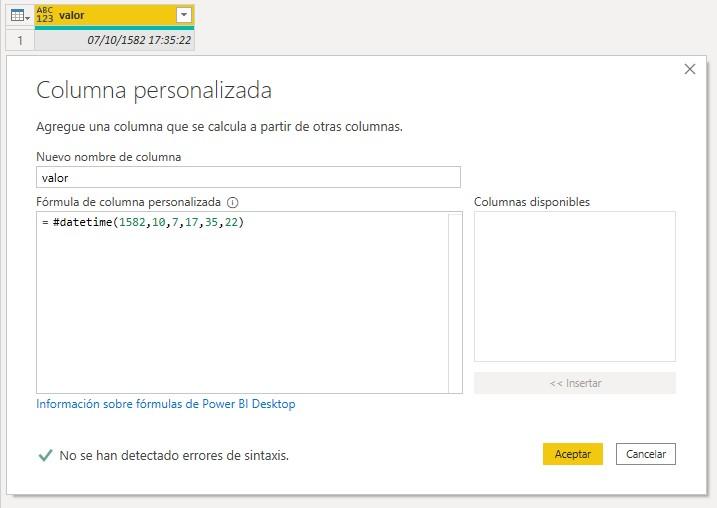The width and height of the screenshot is (717, 508).
Task: Click the Nuevo nombre de columna field
Action: (x=248, y=177)
